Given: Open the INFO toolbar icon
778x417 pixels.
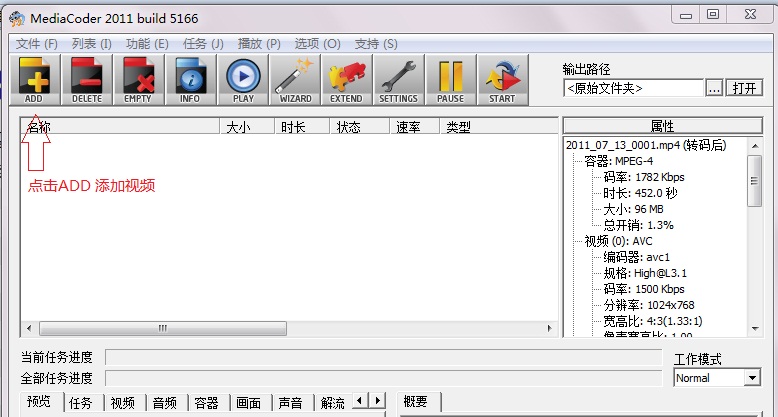Looking at the screenshot, I should click(x=191, y=80).
